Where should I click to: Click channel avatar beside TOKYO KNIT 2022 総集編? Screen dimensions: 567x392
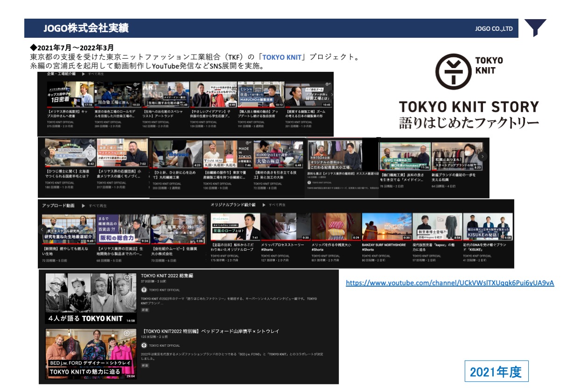coord(144,290)
